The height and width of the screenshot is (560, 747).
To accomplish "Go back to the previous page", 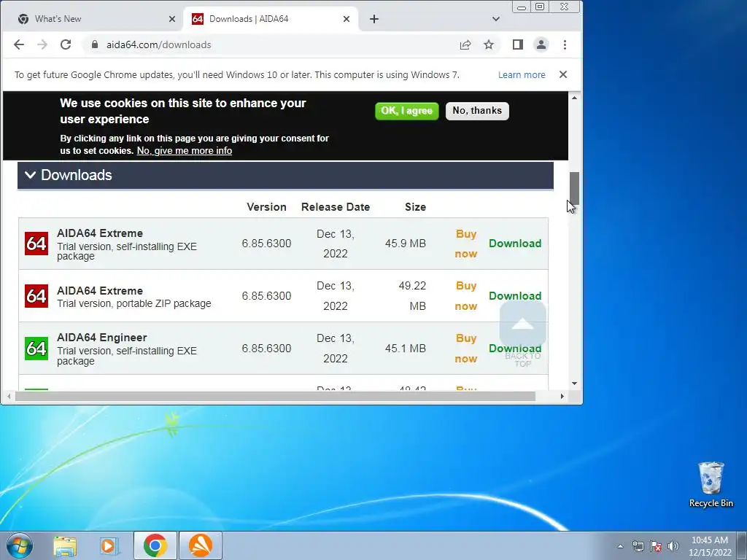I will 18,44.
